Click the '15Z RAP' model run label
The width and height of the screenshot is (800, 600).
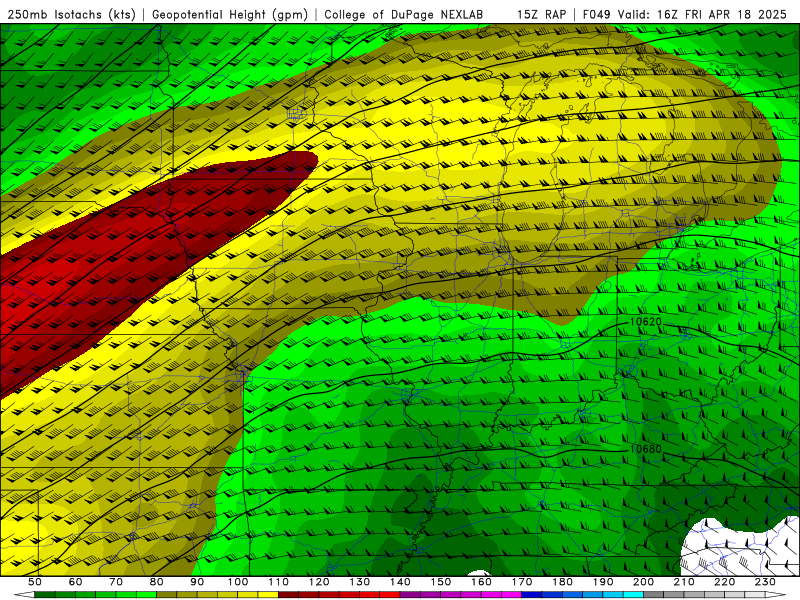[x=541, y=15]
